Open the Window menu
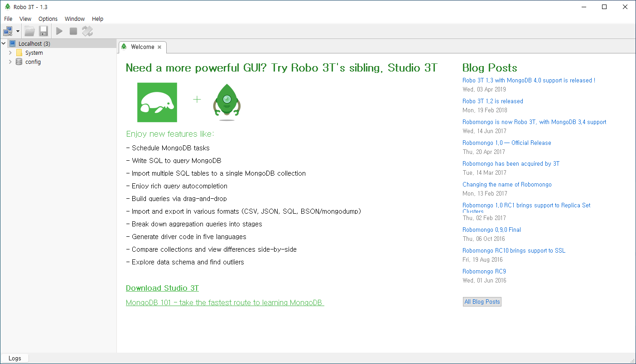The width and height of the screenshot is (636, 364). [75, 19]
